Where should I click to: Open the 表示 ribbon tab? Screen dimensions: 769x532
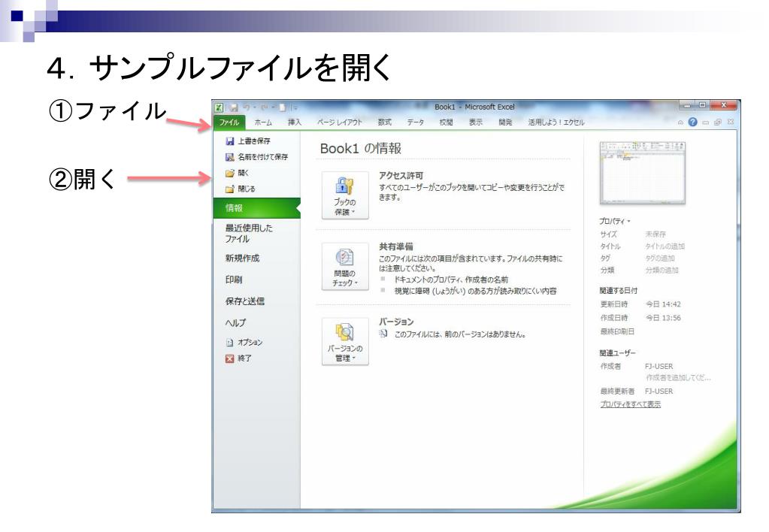pos(476,122)
